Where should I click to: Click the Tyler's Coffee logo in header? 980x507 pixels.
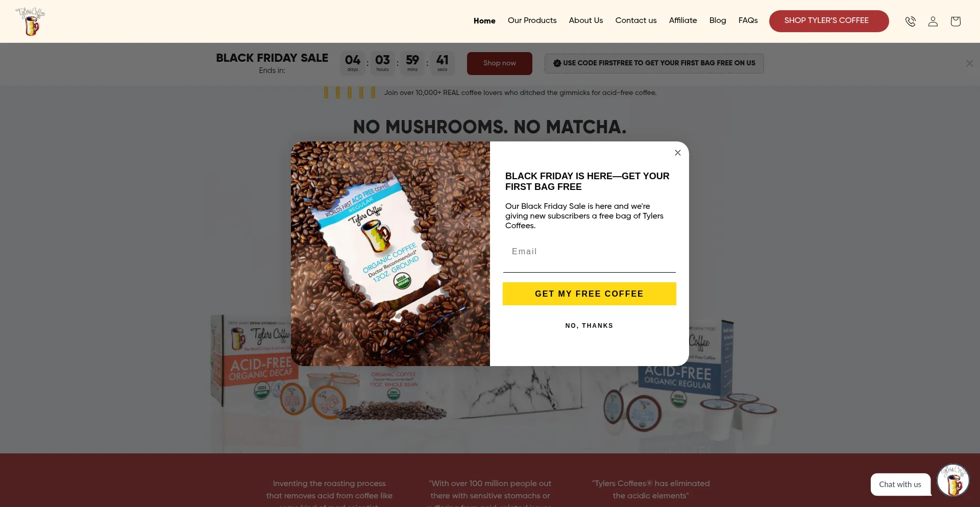tap(31, 21)
